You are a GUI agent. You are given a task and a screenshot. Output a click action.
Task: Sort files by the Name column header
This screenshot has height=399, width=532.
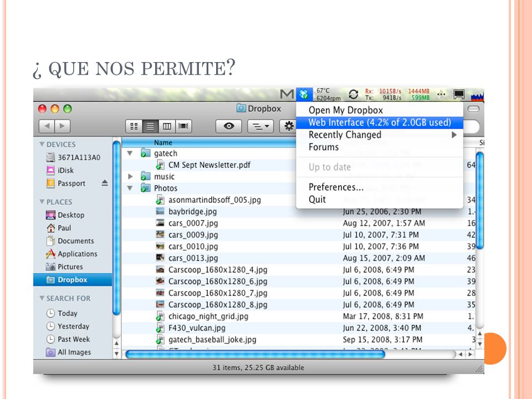(209, 143)
